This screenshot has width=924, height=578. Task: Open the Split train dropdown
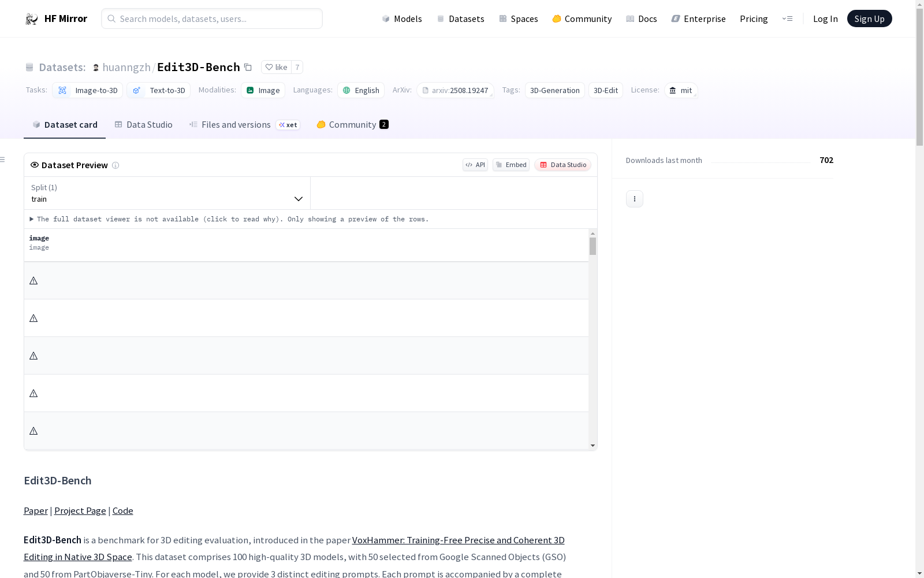[167, 193]
